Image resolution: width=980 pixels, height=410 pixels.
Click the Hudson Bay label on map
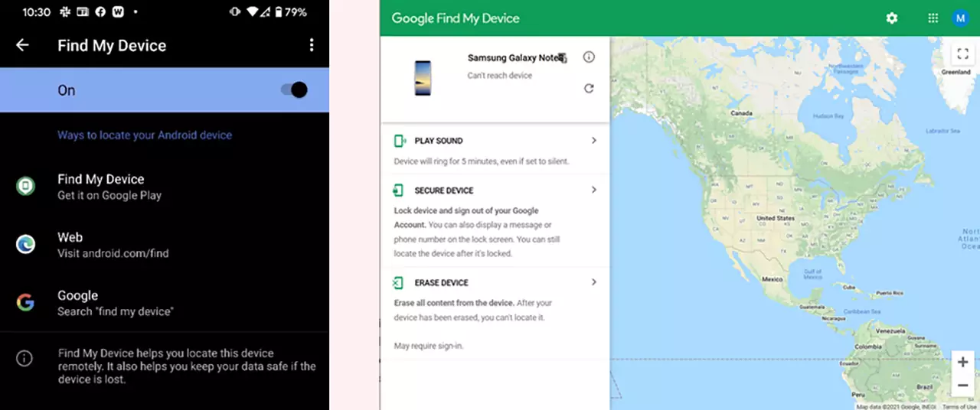(x=828, y=116)
